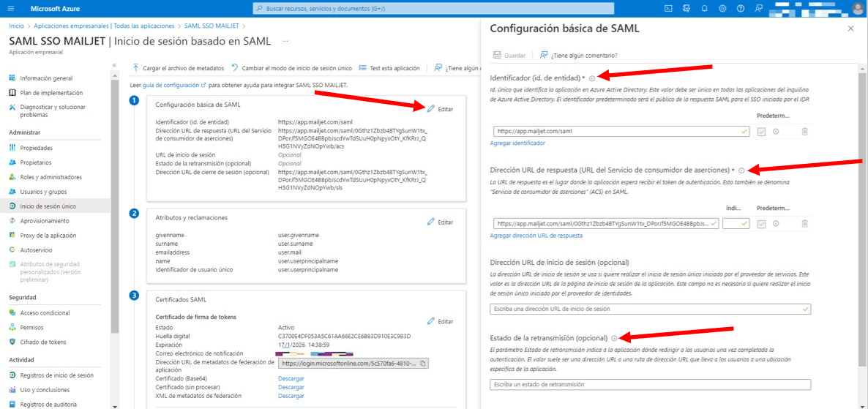This screenshot has height=409, width=868.
Task: Click info icon in the identifier row
Action: [x=776, y=131]
